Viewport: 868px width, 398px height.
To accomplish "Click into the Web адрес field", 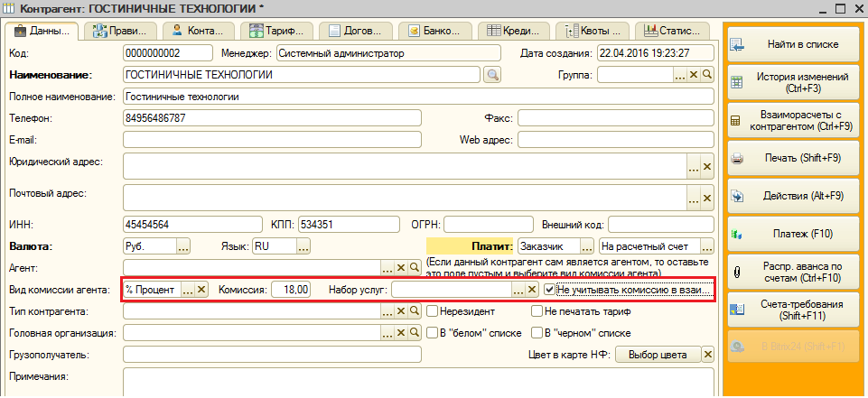I will click(x=616, y=139).
